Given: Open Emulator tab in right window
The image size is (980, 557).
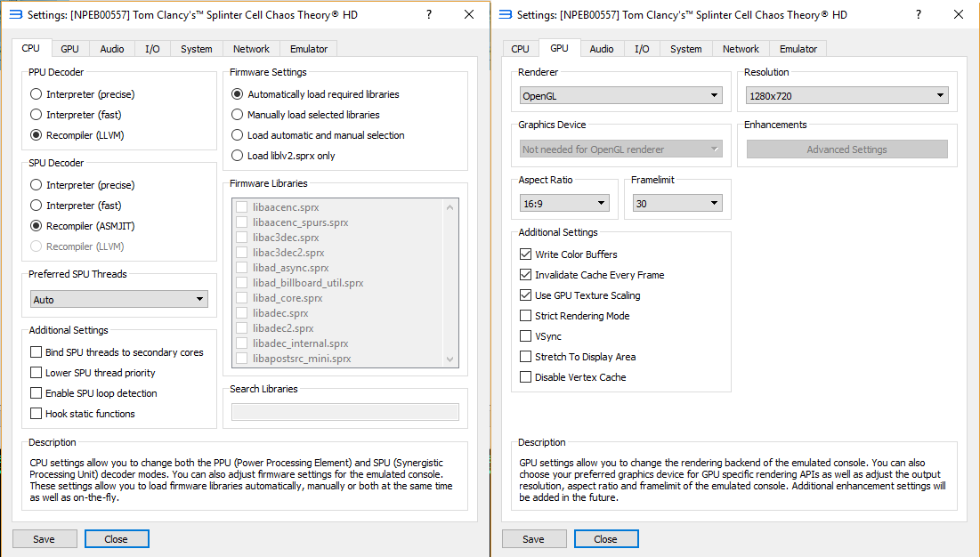Looking at the screenshot, I should click(x=798, y=49).
